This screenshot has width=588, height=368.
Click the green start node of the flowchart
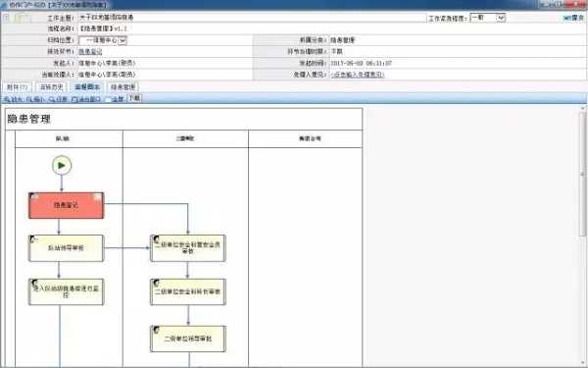click(62, 165)
